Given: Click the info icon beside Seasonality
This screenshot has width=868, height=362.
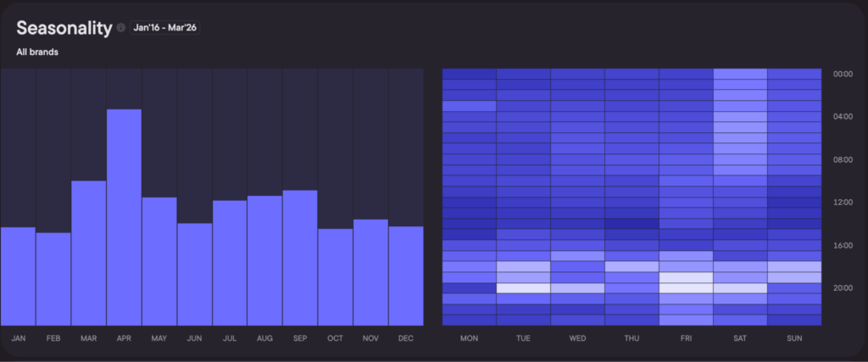Looking at the screenshot, I should pyautogui.click(x=121, y=28).
